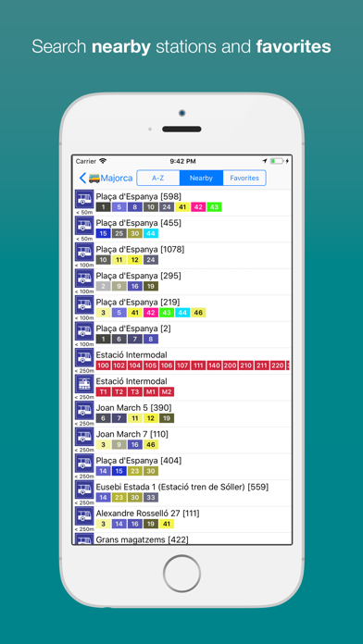Tap line 41 badge in Alexandre Rosselló 27
The width and height of the screenshot is (363, 644).
(x=167, y=524)
